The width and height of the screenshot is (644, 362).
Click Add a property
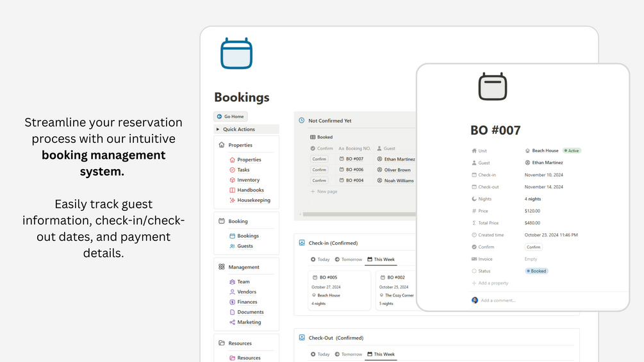[x=490, y=283]
